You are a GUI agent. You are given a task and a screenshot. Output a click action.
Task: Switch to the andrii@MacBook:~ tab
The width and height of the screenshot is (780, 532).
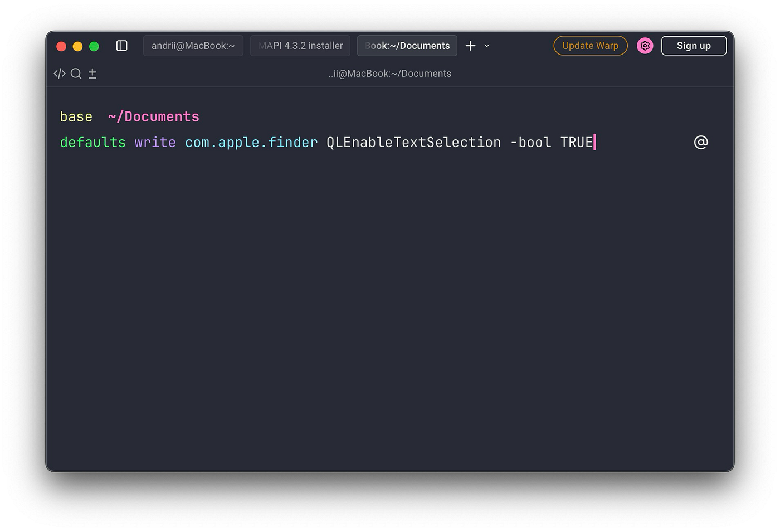click(x=193, y=46)
